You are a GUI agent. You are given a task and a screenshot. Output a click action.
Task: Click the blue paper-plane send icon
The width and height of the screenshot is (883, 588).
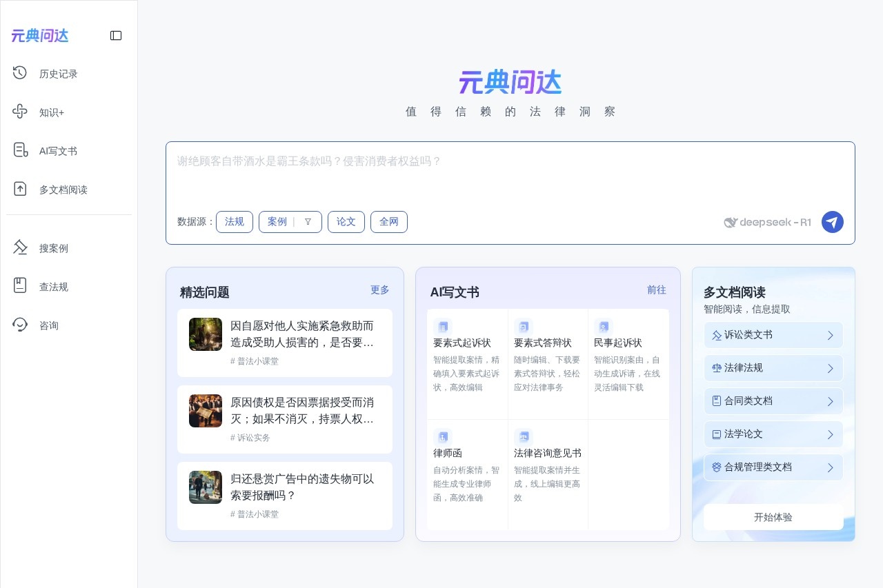[832, 222]
